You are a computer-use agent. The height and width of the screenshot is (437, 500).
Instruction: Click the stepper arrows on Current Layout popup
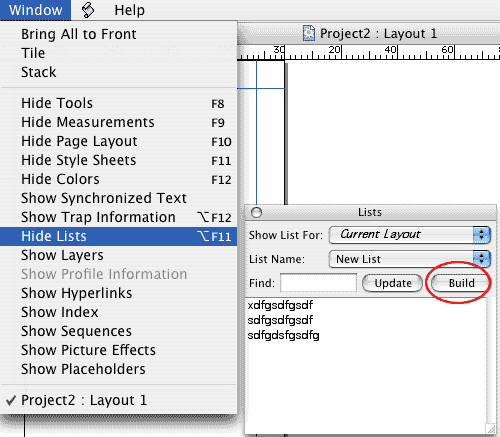[481, 235]
